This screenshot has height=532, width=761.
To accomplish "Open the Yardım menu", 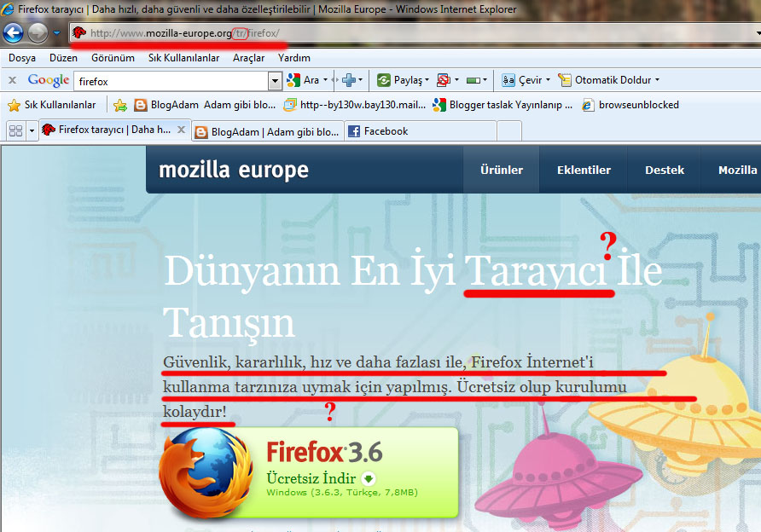I will point(293,58).
